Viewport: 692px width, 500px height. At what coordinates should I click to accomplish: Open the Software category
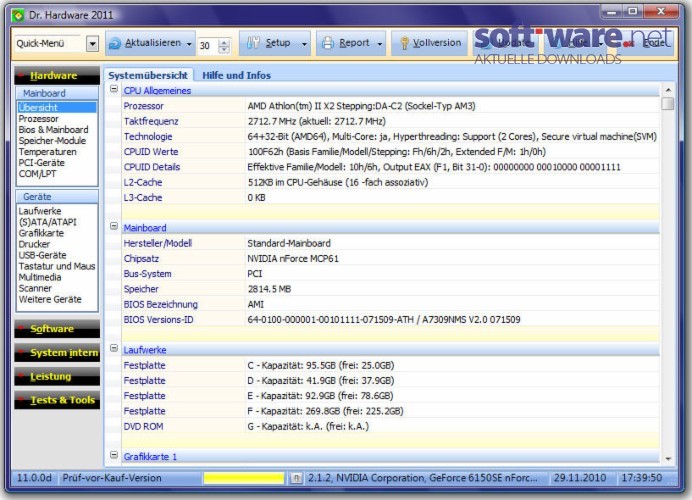(x=57, y=329)
